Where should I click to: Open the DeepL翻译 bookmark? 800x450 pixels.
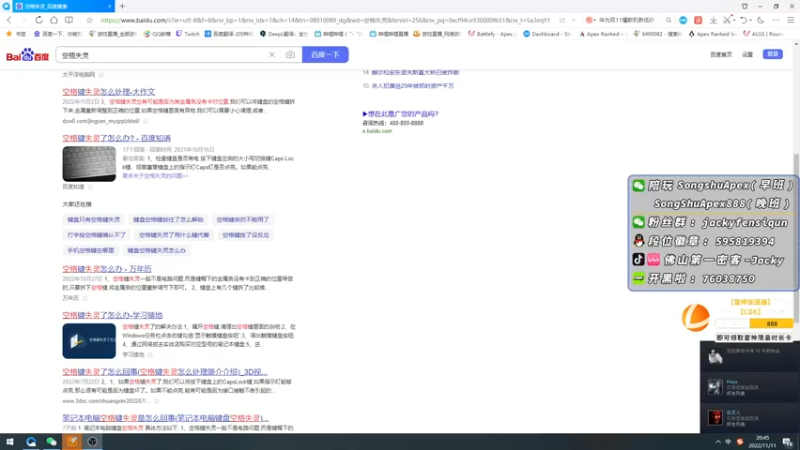(284, 34)
